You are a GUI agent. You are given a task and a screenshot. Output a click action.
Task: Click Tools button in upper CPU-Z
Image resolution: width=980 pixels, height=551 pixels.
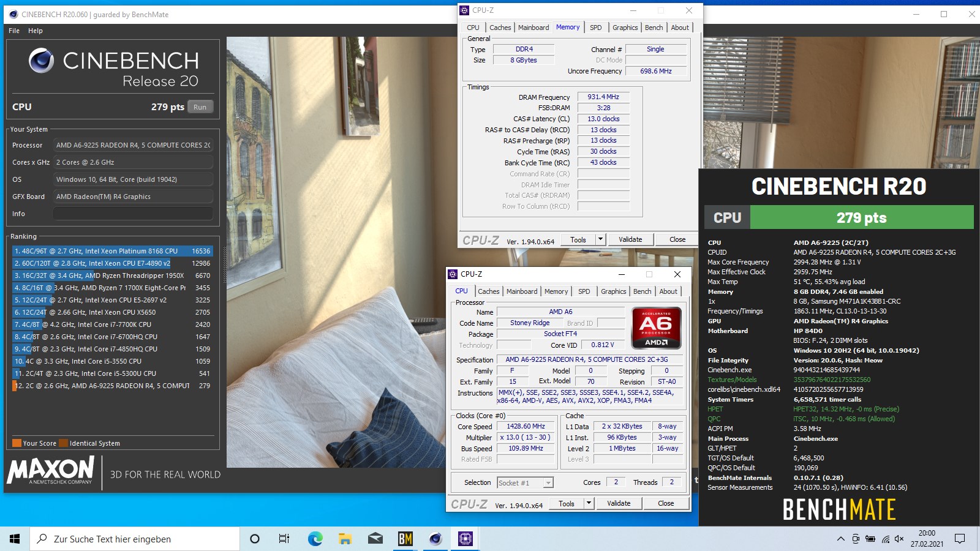pos(578,239)
